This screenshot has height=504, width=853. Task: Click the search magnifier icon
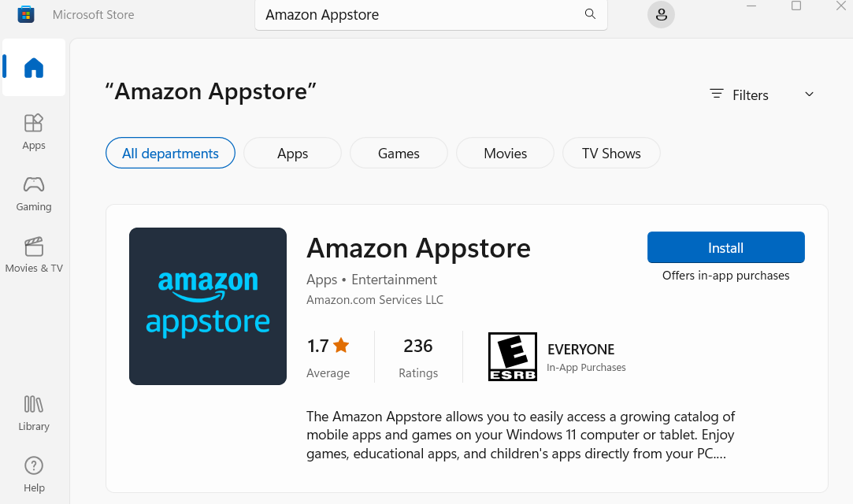[590, 15]
